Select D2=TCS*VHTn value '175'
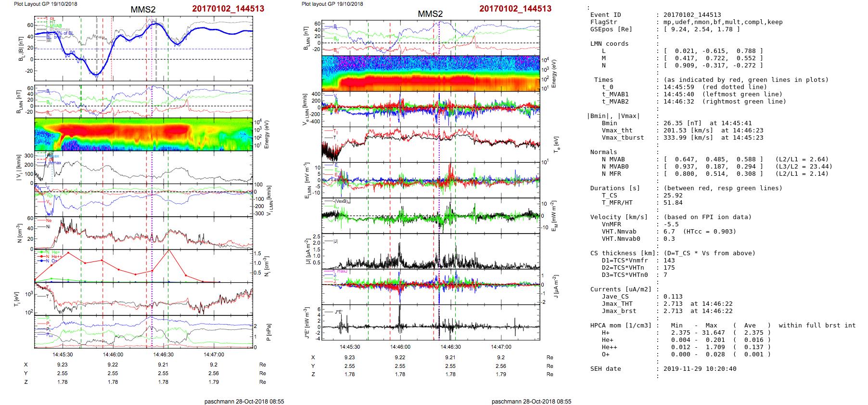 pos(669,268)
